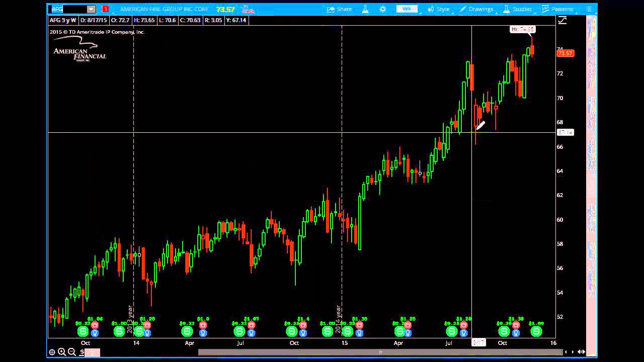
Task: Click the blue lightbulb icon under $1.25
Action: pyautogui.click(x=408, y=333)
